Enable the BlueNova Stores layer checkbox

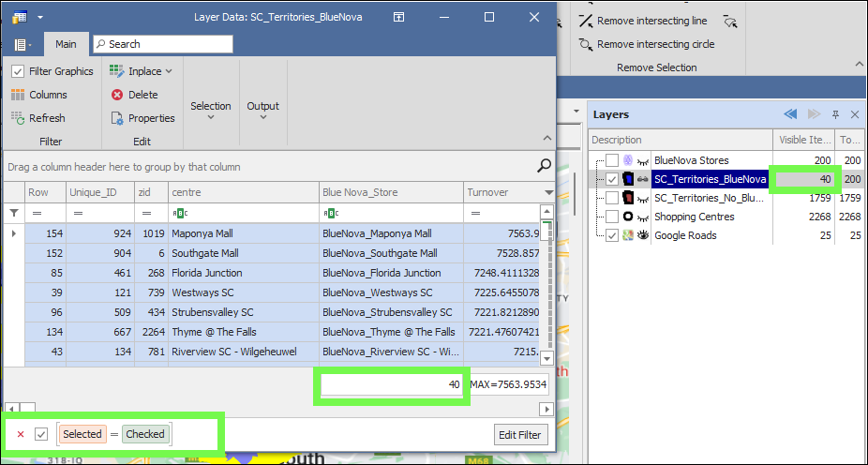coord(611,160)
